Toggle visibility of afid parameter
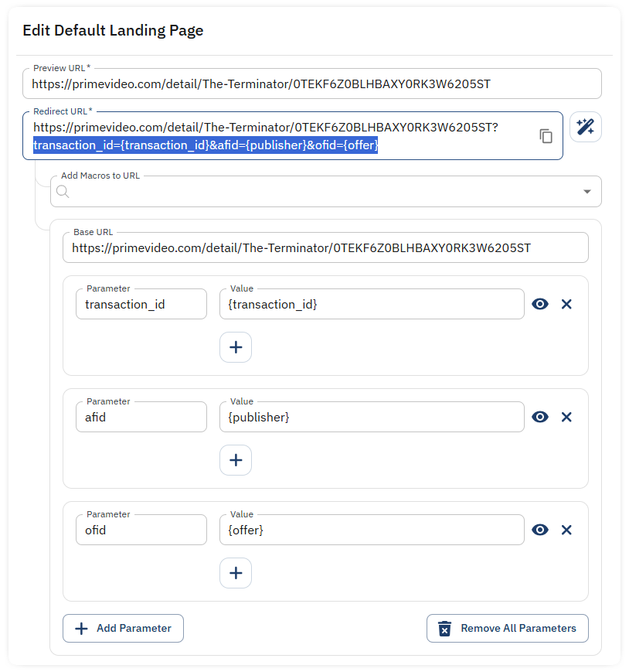This screenshot has height=672, width=629. [x=540, y=417]
